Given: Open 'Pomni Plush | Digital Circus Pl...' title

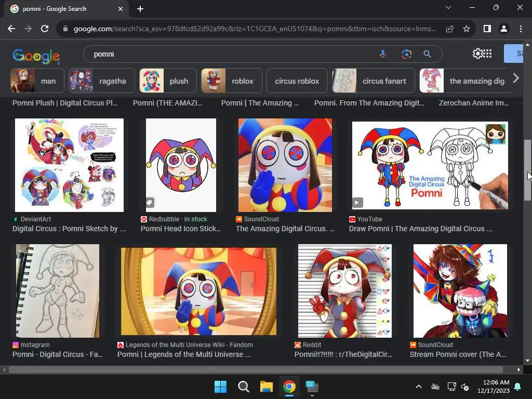Looking at the screenshot, I should tap(65, 103).
